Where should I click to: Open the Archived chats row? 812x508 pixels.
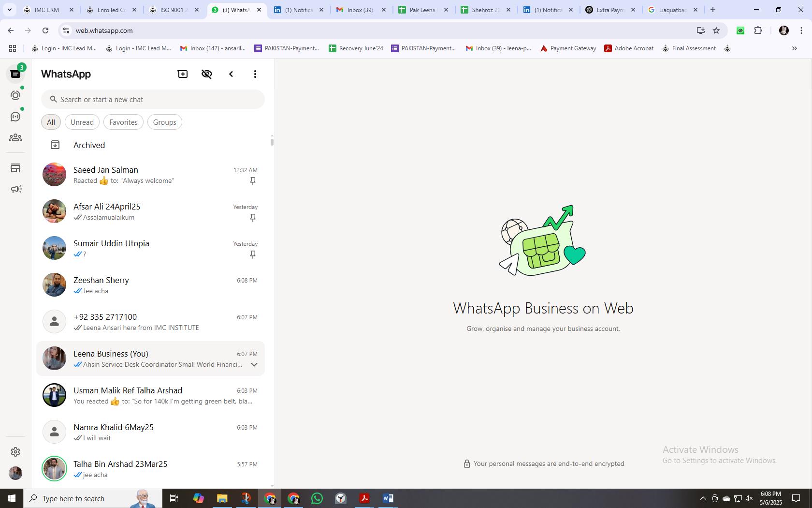point(151,145)
